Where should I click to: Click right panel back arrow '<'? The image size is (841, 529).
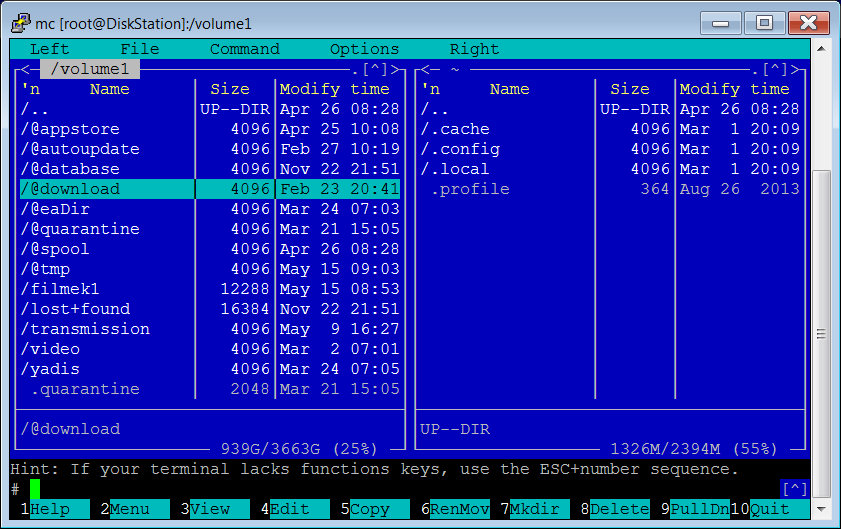click(425, 69)
